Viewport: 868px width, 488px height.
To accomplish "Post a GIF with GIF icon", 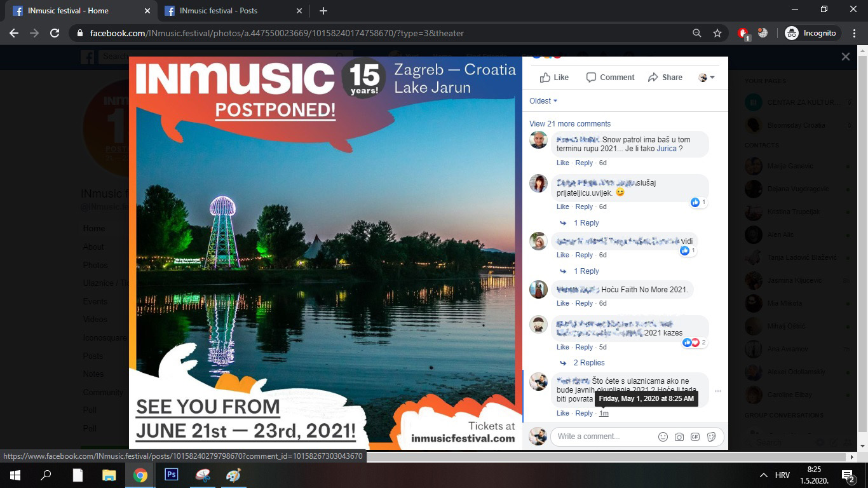I will point(695,437).
